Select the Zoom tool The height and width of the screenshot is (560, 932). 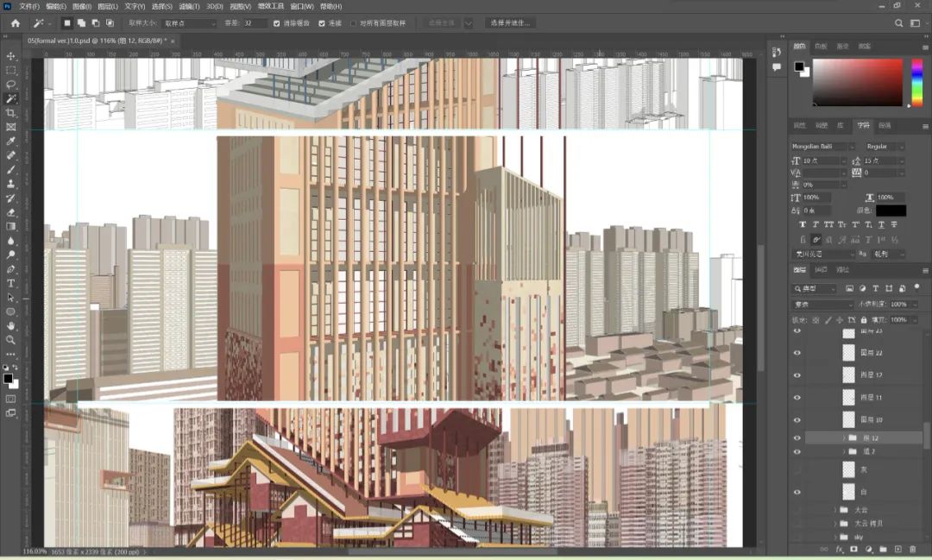point(10,340)
